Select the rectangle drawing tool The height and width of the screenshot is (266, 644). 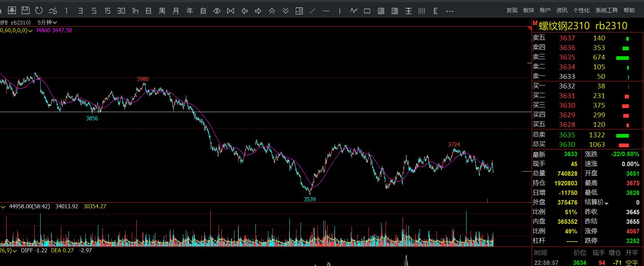pos(367,11)
